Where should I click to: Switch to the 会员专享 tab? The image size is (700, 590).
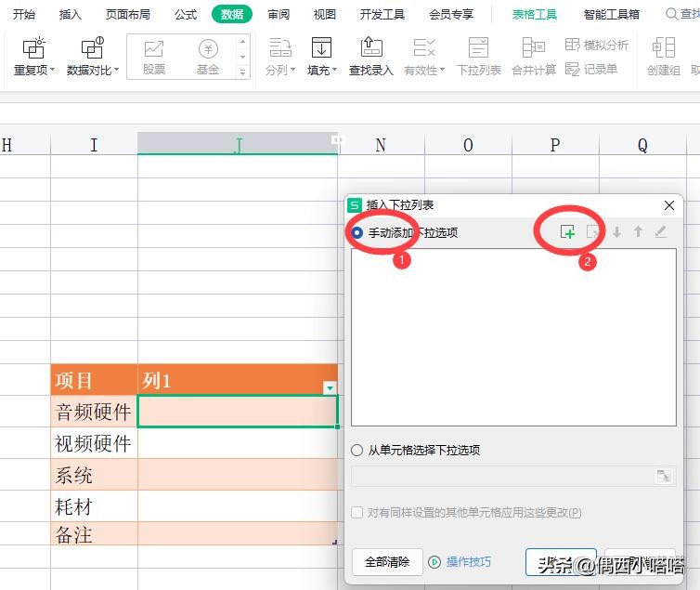pos(451,14)
